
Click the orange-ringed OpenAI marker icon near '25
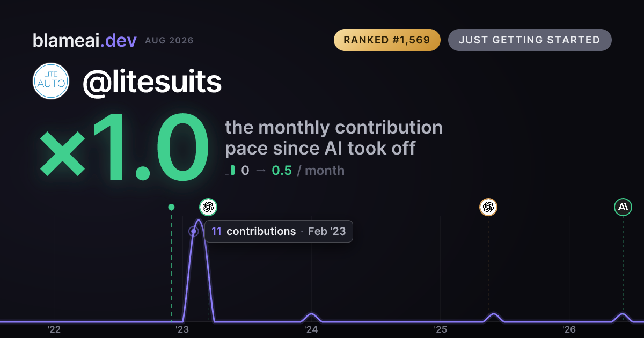488,207
